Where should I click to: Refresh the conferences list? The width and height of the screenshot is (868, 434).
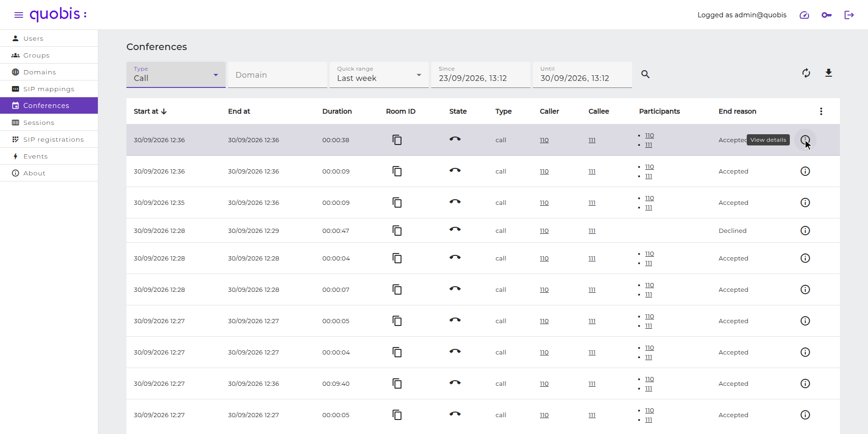(806, 73)
